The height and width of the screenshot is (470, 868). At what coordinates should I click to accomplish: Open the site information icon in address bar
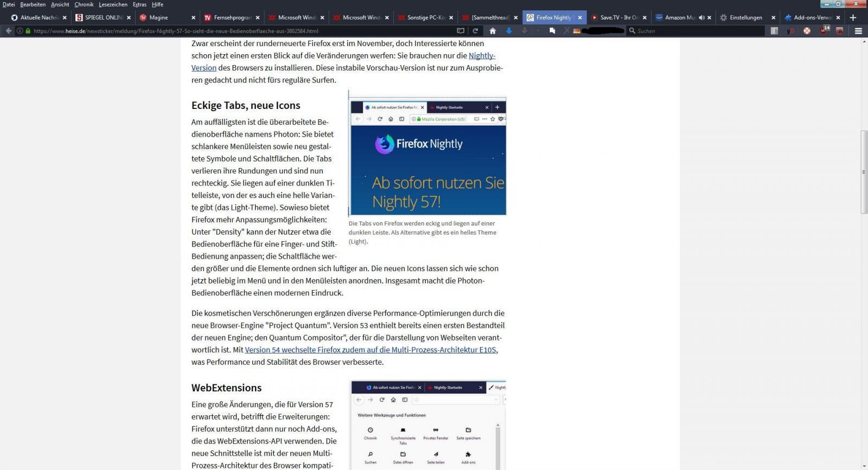pyautogui.click(x=20, y=31)
